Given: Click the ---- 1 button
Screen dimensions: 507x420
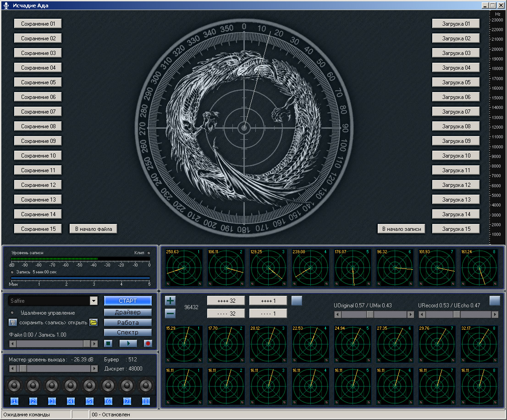Looking at the screenshot, I should click(x=268, y=313).
